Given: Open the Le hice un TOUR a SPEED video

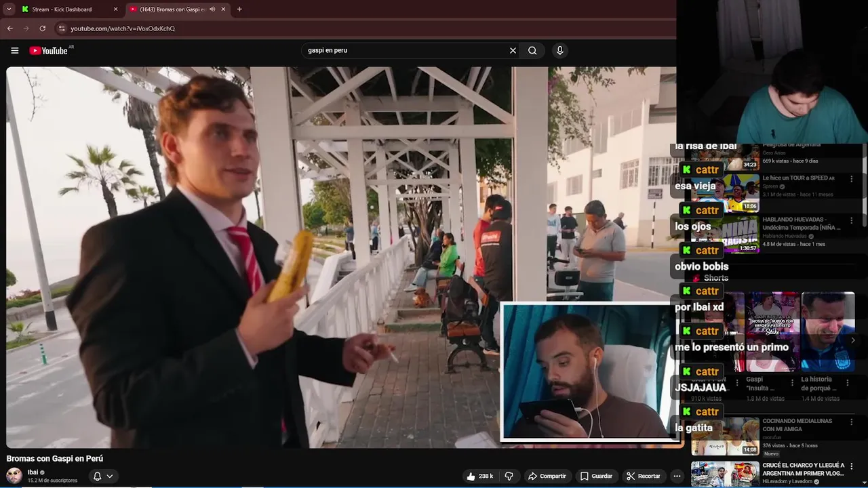Looking at the screenshot, I should pyautogui.click(x=798, y=178).
